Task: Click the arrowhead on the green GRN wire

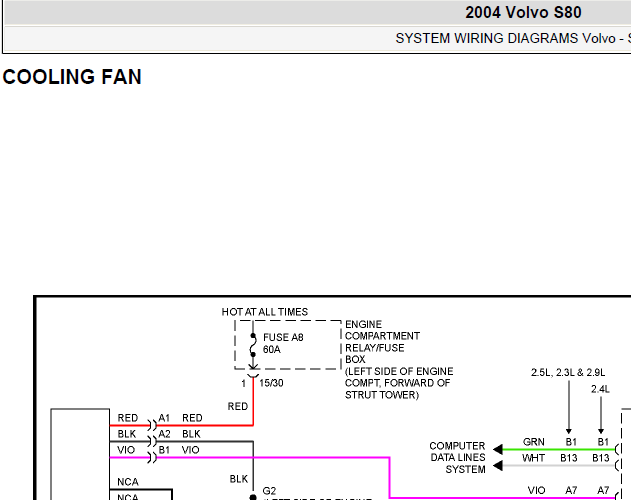Action: pyautogui.click(x=498, y=449)
